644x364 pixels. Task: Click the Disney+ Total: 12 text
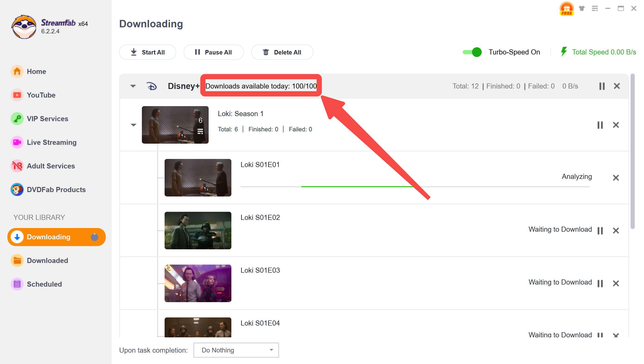click(x=465, y=86)
